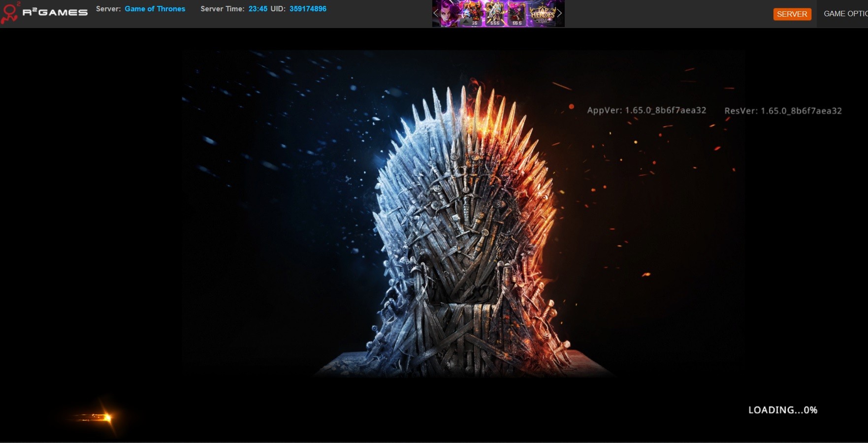868x443 pixels.
Task: Click the Tap Heroes logo in banner
Action: [542, 14]
